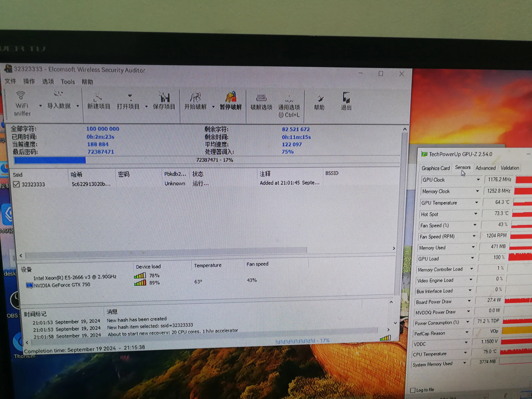Open the Advanced tab in GPU-Z
The height and width of the screenshot is (399, 532).
(485, 168)
